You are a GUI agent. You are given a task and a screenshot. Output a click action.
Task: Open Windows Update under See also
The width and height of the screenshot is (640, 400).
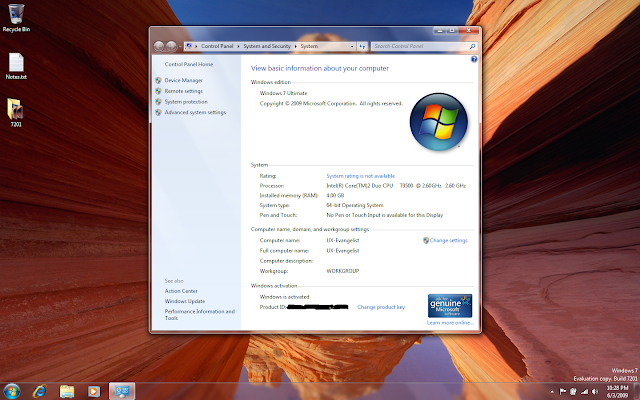(184, 301)
